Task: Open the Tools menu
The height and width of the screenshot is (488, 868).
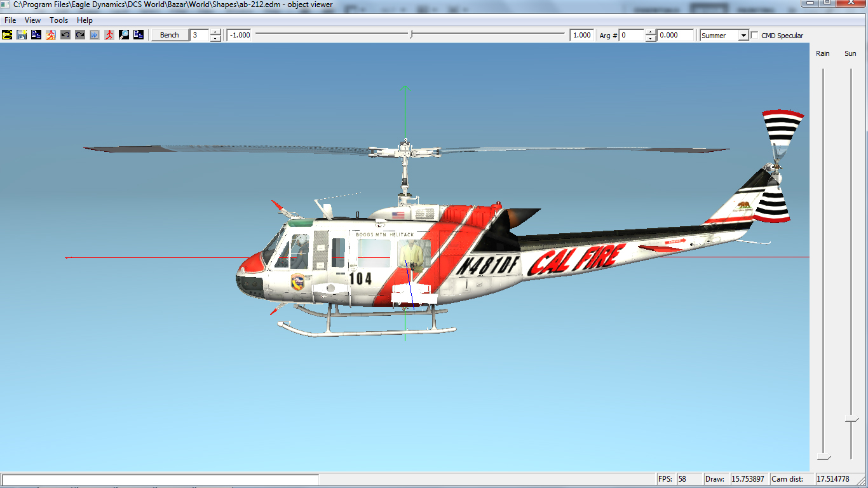Action: (x=59, y=20)
